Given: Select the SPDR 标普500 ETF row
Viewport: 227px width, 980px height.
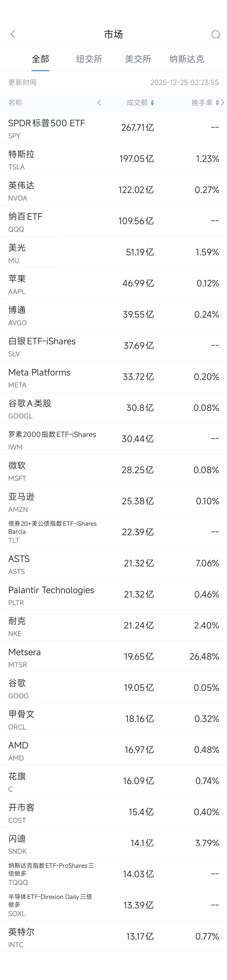Looking at the screenshot, I should tap(113, 127).
